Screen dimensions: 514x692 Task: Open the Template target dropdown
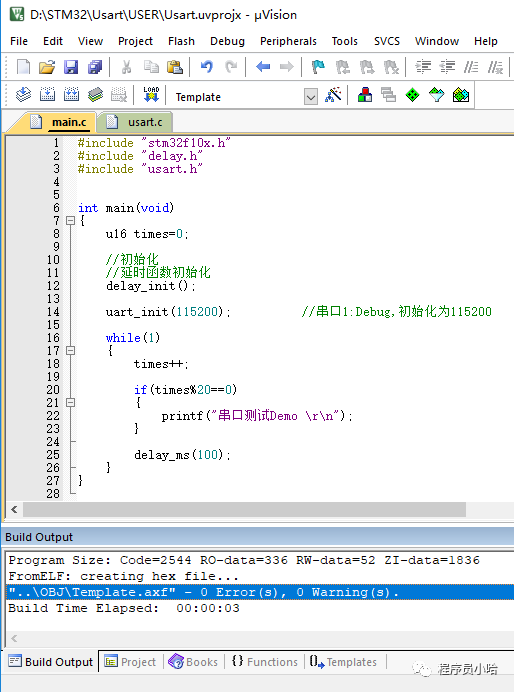pyautogui.click(x=311, y=97)
